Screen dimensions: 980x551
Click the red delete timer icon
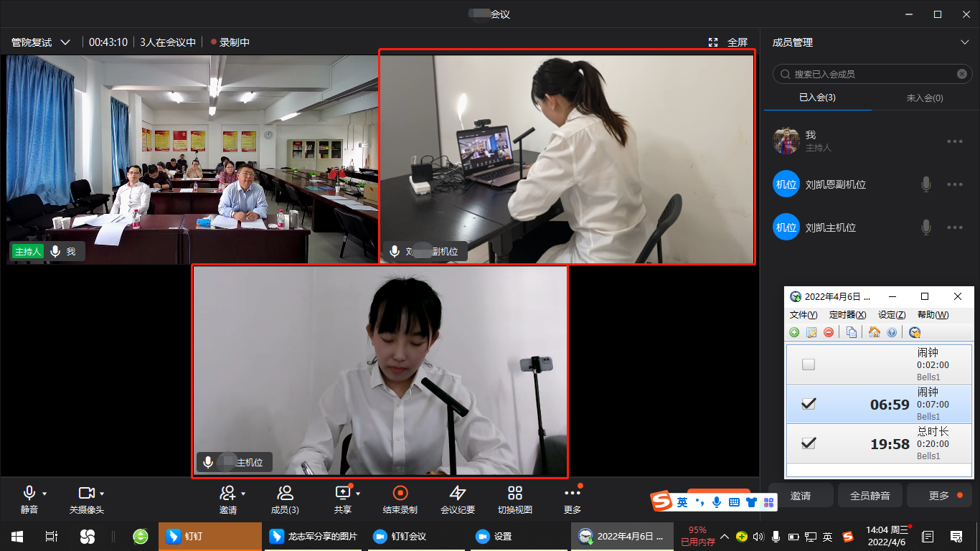click(829, 332)
